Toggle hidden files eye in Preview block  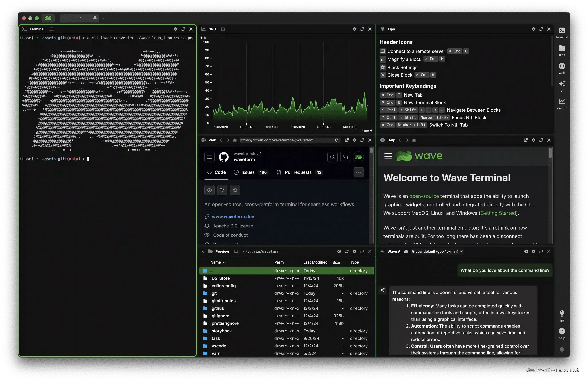pyautogui.click(x=339, y=251)
